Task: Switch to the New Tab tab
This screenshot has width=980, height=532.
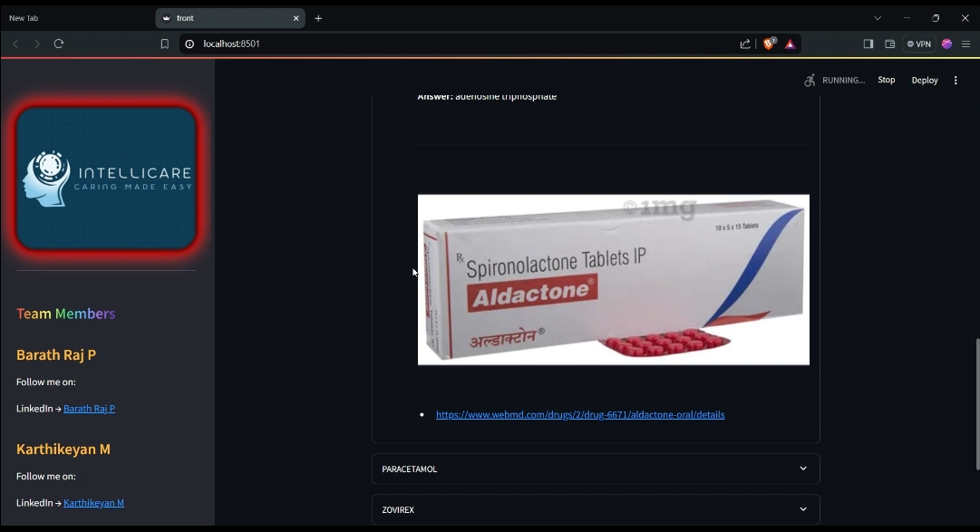Action: pyautogui.click(x=24, y=18)
